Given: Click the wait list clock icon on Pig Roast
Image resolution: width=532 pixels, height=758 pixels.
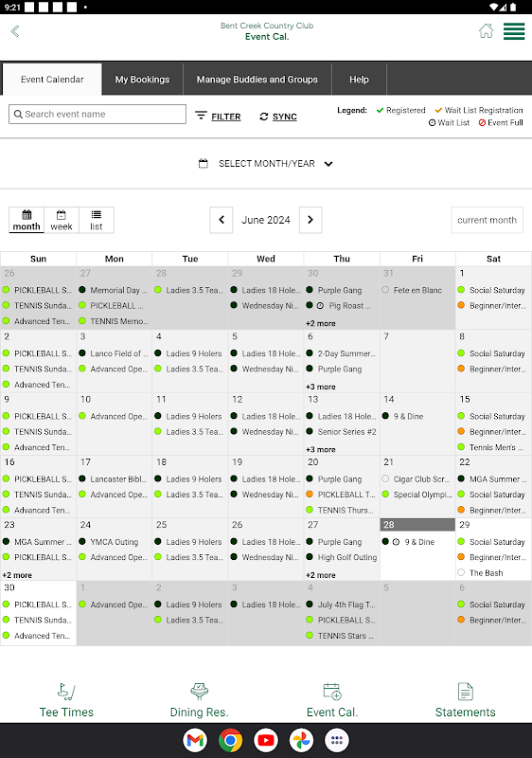Looking at the screenshot, I should pyautogui.click(x=320, y=305).
